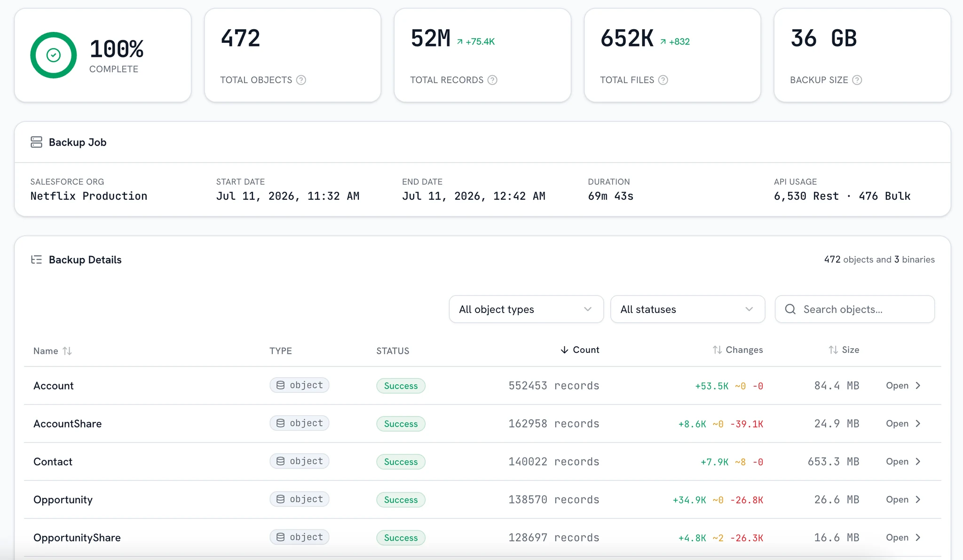Click the 653.3 MB size value
963x560 pixels.
coord(833,462)
